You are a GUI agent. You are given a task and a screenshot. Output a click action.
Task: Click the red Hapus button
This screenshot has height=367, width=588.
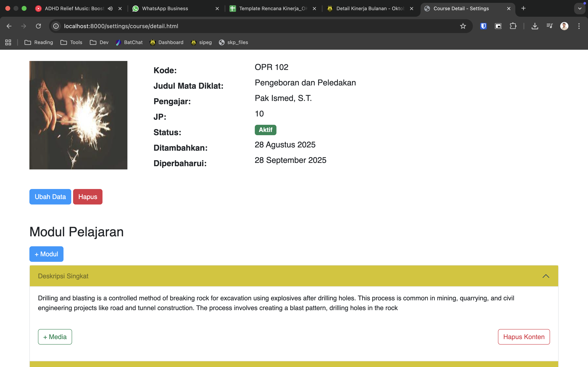tap(88, 197)
